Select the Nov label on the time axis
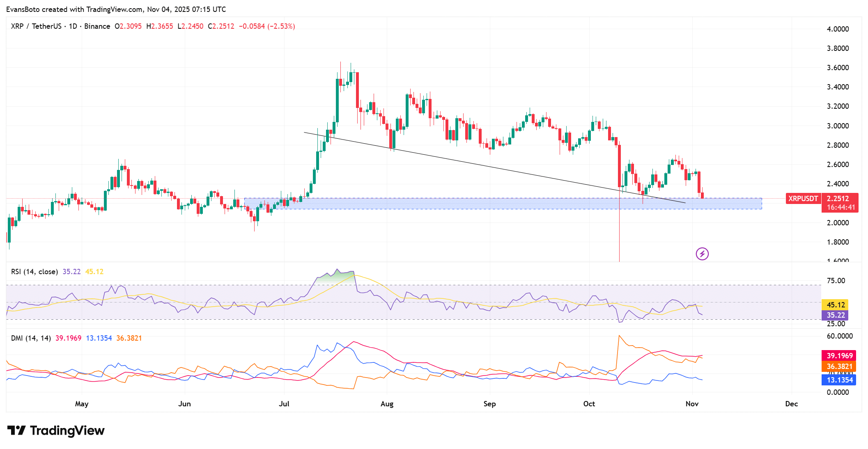This screenshot has height=449, width=868. [x=692, y=404]
